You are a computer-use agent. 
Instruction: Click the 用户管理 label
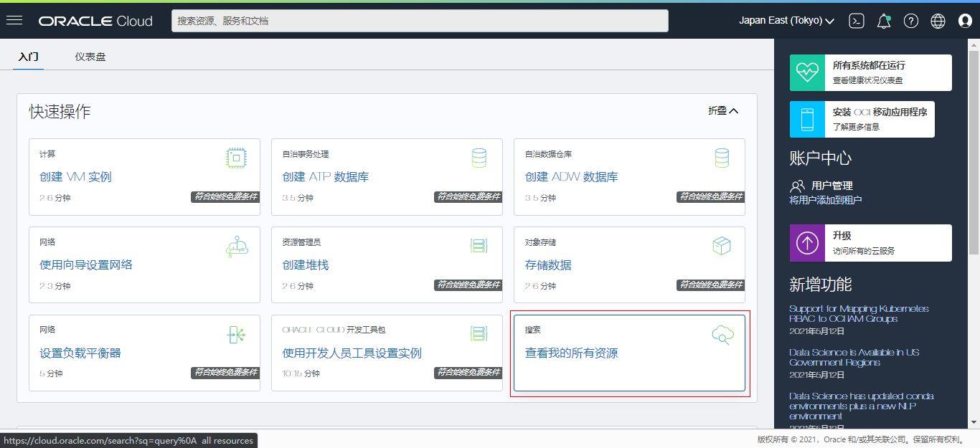[x=832, y=186]
